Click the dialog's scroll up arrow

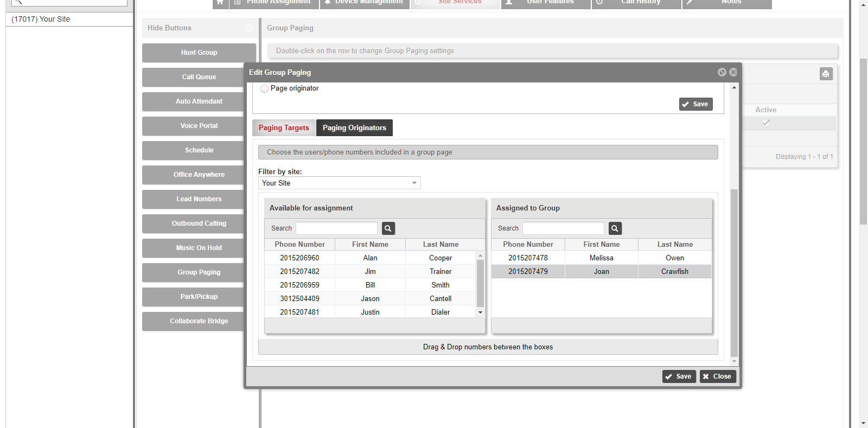coord(734,87)
